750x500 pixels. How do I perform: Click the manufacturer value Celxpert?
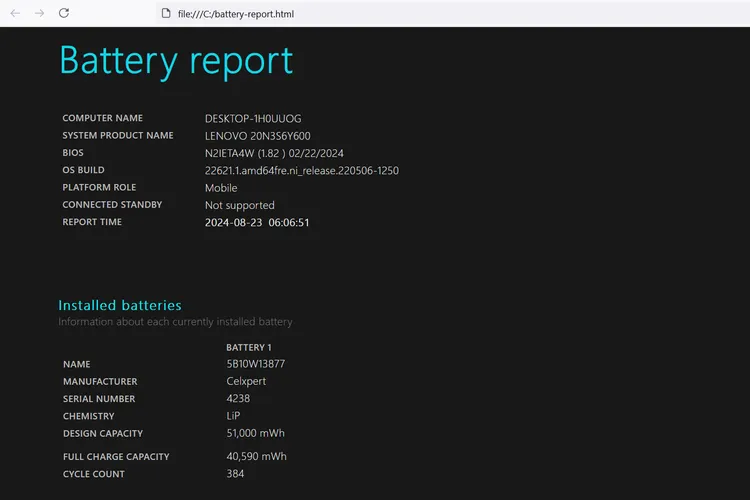(x=246, y=381)
